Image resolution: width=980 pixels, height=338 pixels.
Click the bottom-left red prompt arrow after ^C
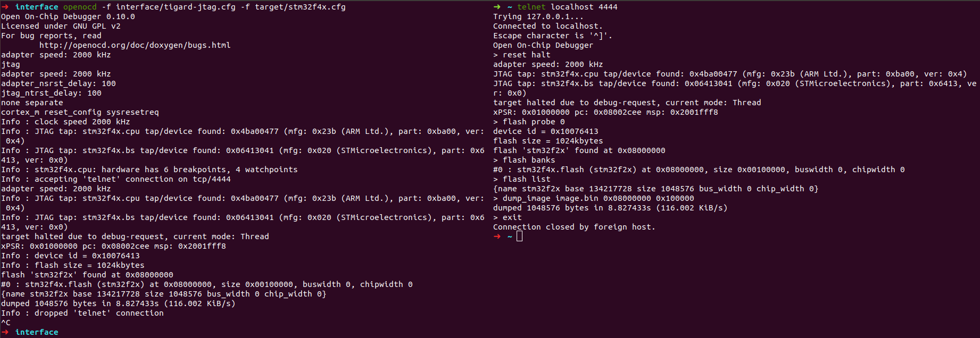click(x=5, y=332)
